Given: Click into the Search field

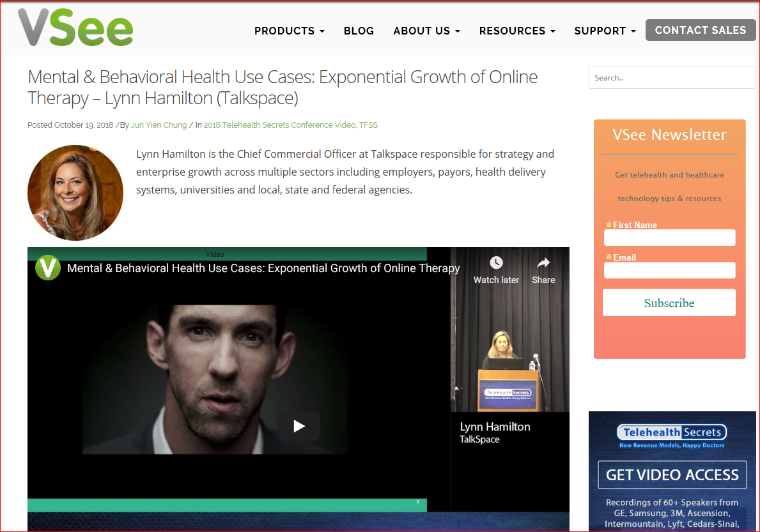Looking at the screenshot, I should (672, 77).
